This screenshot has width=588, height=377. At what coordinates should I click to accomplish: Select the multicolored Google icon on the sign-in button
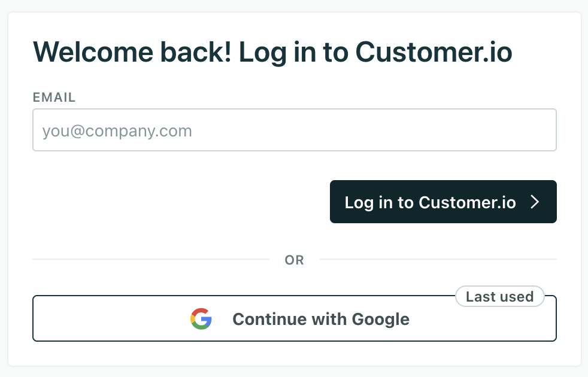(201, 319)
